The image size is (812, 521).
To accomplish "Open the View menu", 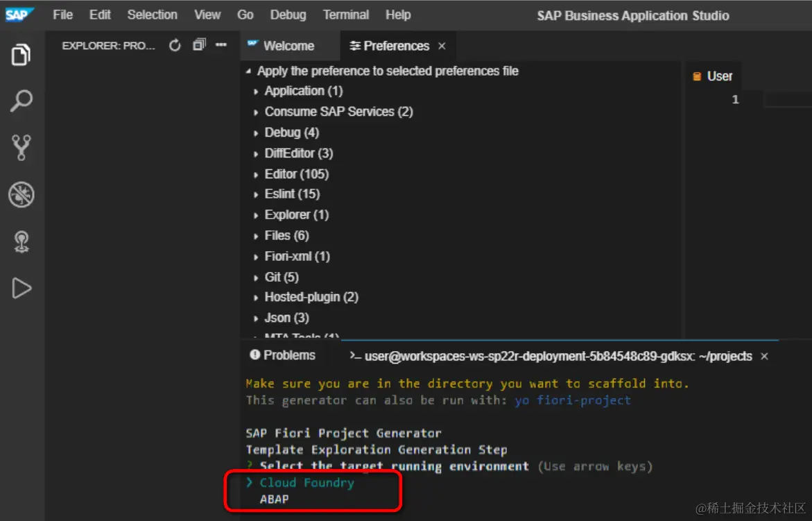I will (x=207, y=15).
